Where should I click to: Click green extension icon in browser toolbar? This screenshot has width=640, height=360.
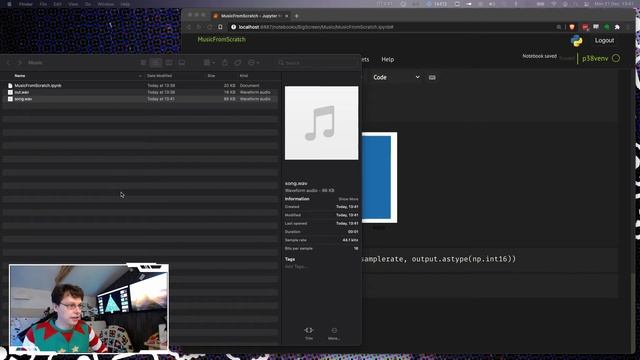(607, 27)
